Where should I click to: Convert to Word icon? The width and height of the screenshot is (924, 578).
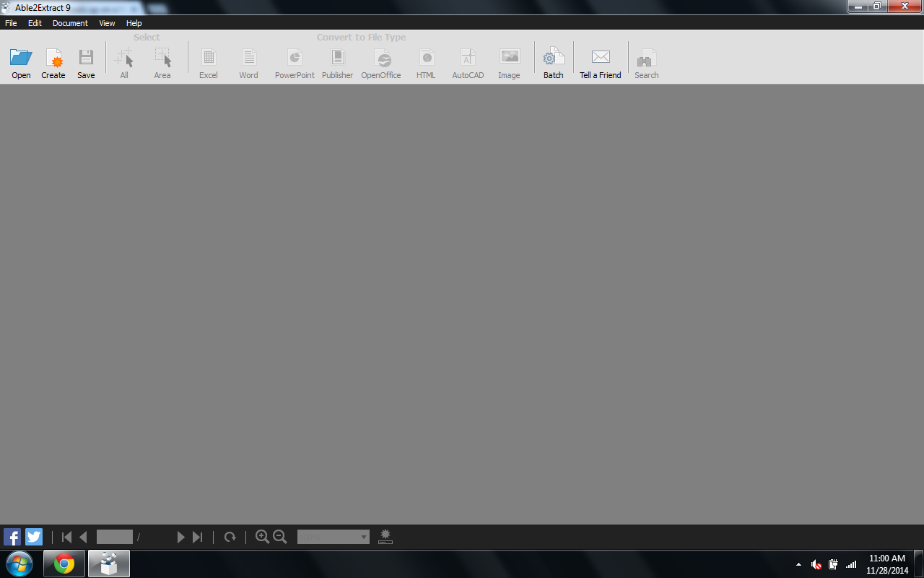click(248, 58)
